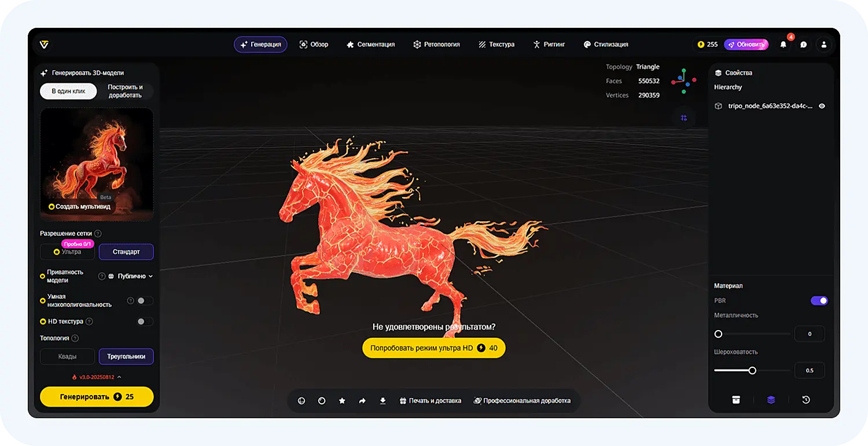Click the Генерировать button
Image resolution: width=868 pixels, height=446 pixels.
(x=97, y=397)
